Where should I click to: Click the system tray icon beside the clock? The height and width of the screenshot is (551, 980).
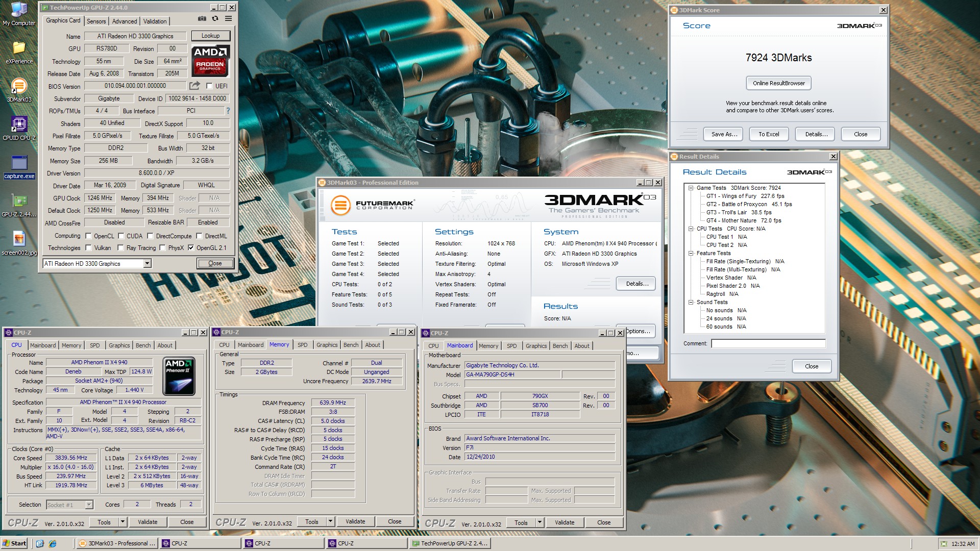pos(944,544)
